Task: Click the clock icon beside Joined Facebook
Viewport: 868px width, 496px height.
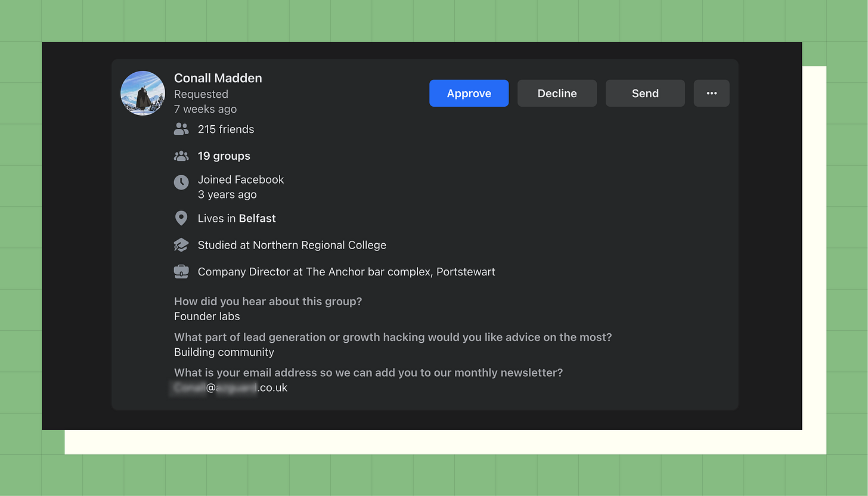Action: pyautogui.click(x=181, y=182)
